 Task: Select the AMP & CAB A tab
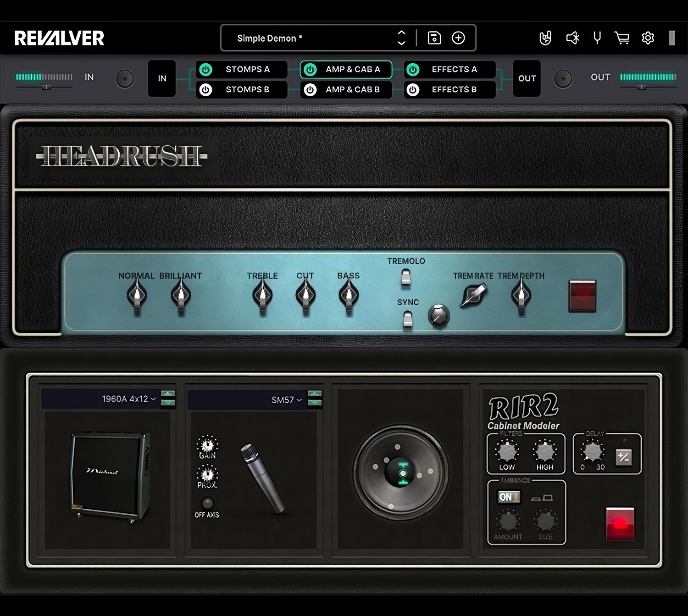(353, 70)
